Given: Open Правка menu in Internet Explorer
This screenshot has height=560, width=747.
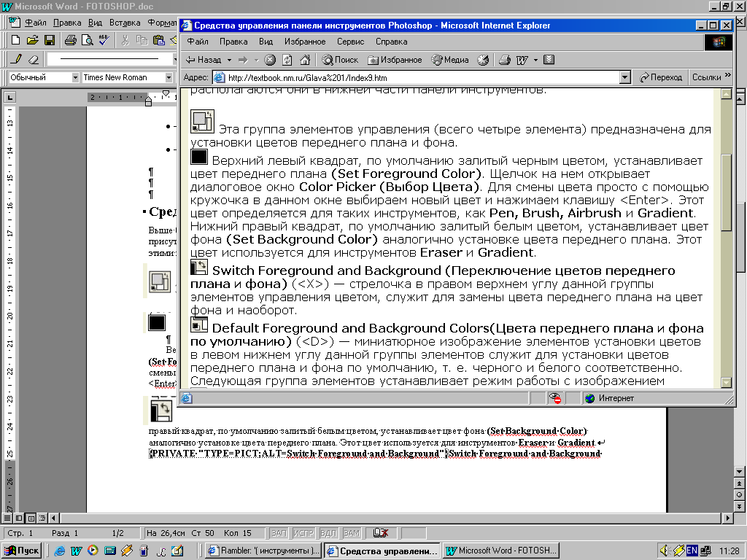Looking at the screenshot, I should 233,42.
